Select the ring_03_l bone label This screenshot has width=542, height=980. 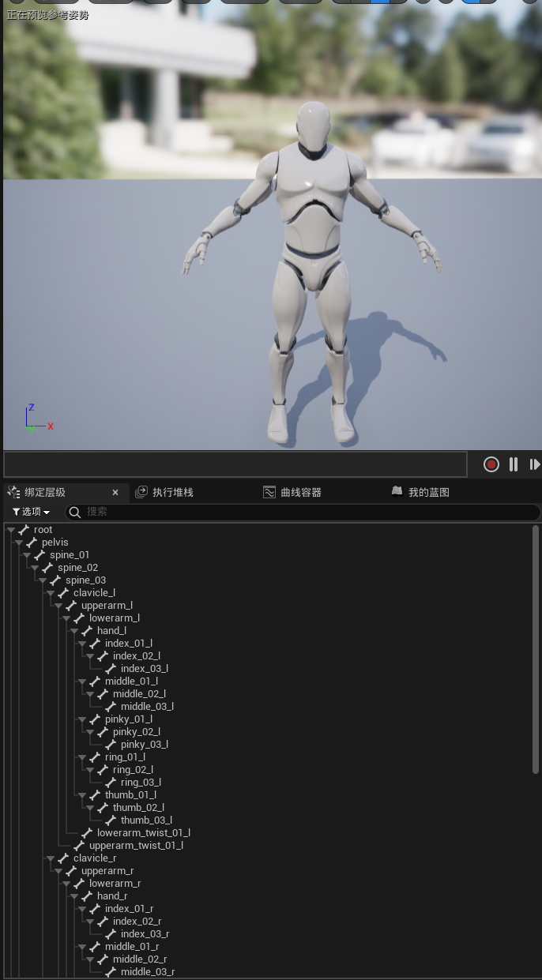[141, 783]
